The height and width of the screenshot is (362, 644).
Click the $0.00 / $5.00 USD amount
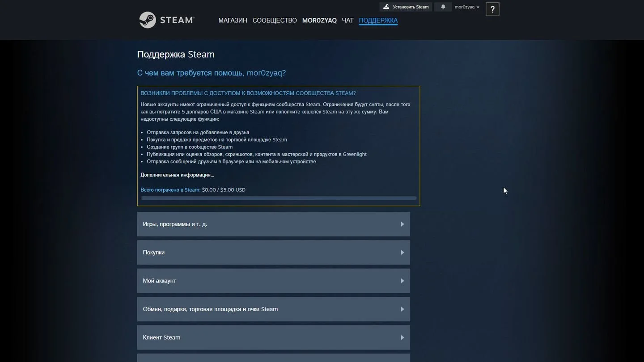pos(224,190)
